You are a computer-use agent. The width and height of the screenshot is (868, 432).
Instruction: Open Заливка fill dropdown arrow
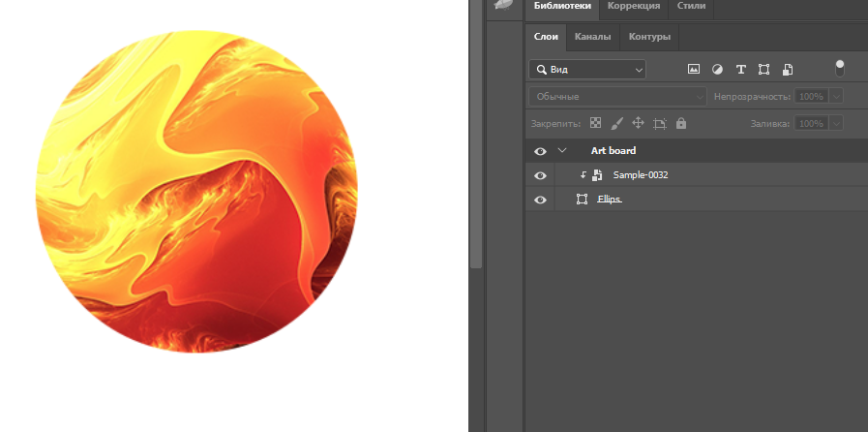coord(836,123)
